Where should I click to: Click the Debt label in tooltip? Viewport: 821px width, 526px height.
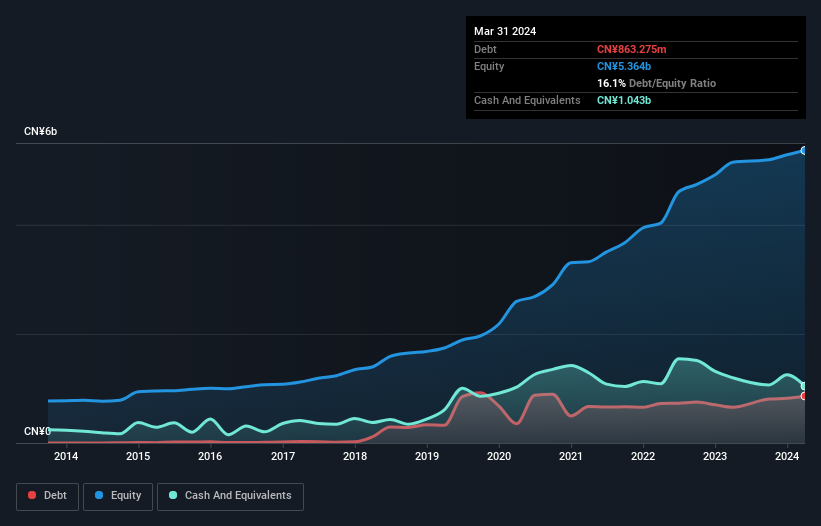(485, 49)
